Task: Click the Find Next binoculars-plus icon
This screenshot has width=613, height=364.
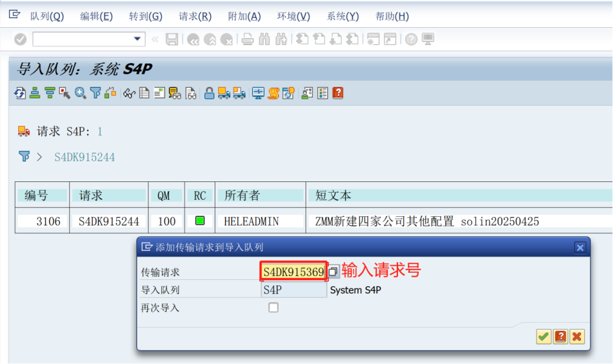Action: point(281,39)
